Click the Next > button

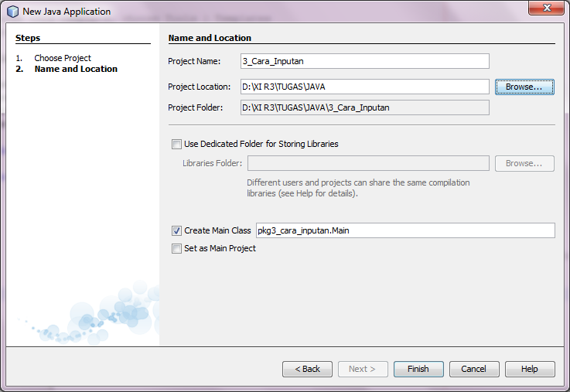pyautogui.click(x=363, y=369)
